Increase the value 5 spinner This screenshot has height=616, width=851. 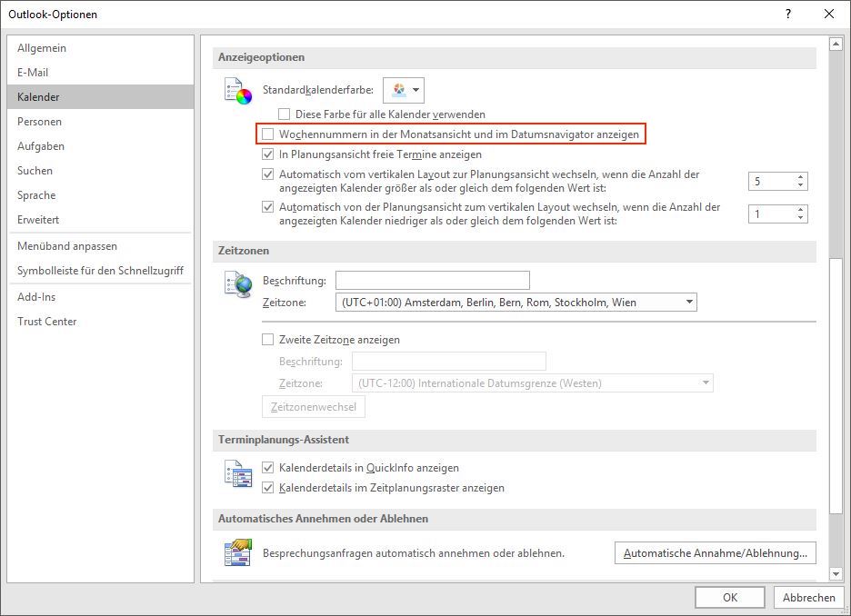800,177
